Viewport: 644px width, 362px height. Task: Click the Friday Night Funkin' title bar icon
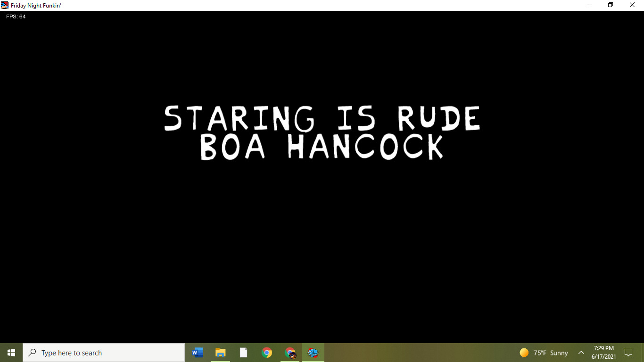(x=5, y=5)
